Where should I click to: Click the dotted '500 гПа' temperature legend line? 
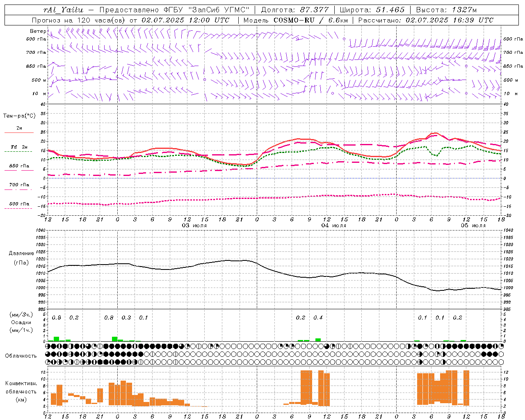[x=18, y=208]
